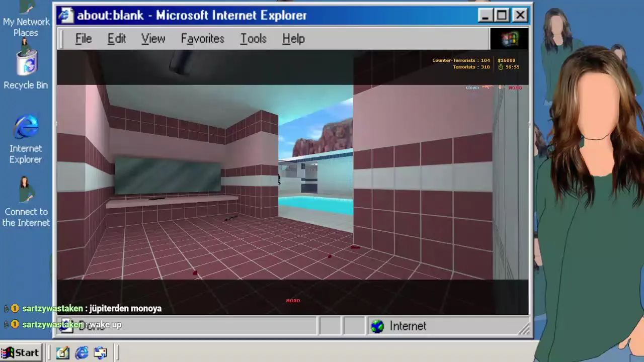This screenshot has height=362, width=644.
Task: Click the red MONO name at bottom center
Action: click(293, 301)
